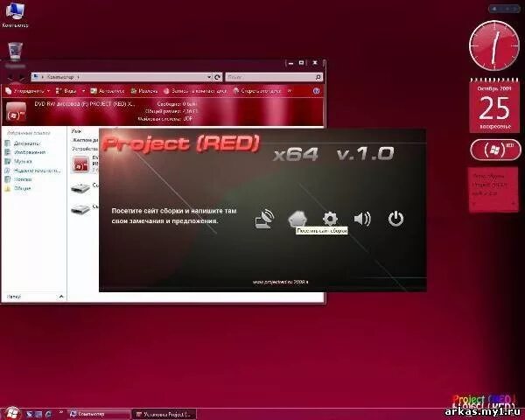Select Музыка in favorite links

tap(18, 161)
